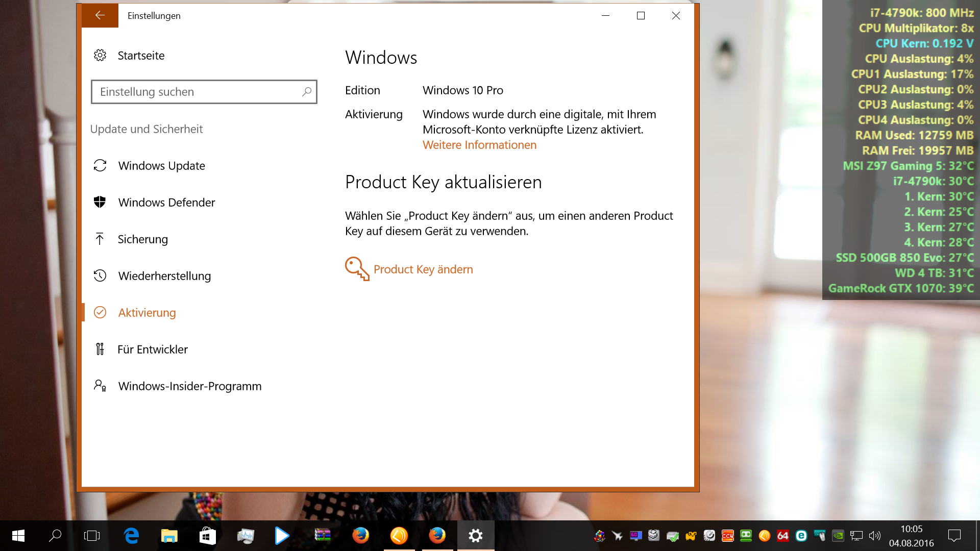
Task: Click the Task View taskbar icon
Action: [x=92, y=535]
